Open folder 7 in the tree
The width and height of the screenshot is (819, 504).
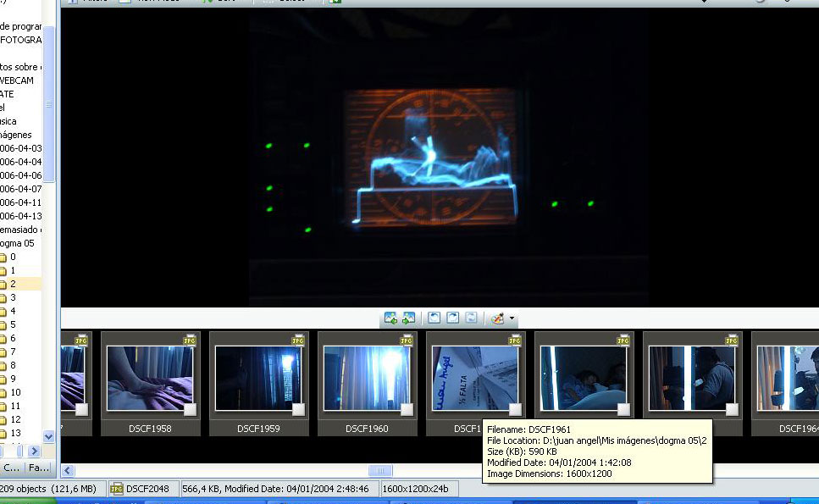(13, 352)
